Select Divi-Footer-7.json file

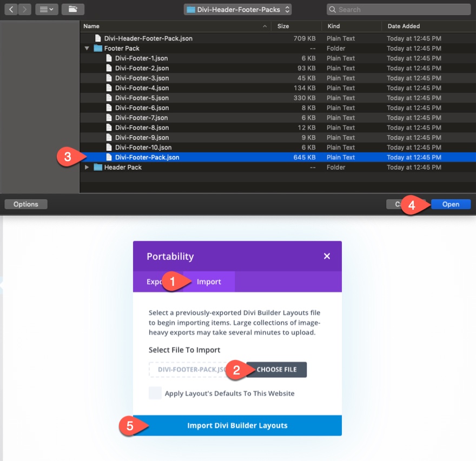point(278,118)
